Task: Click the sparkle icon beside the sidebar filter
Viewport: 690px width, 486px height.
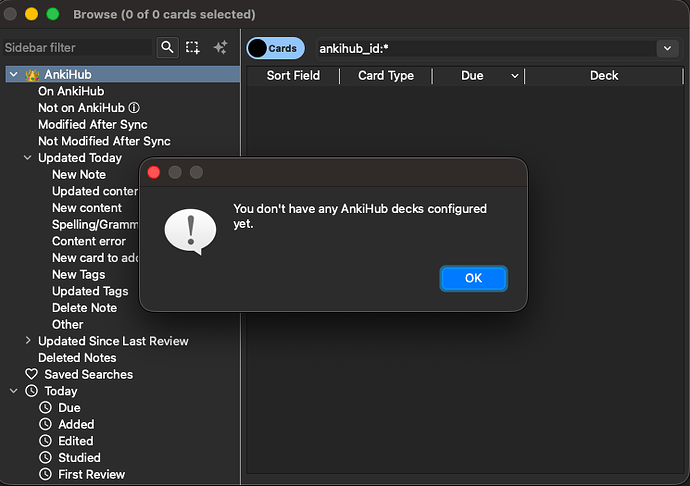Action: (x=220, y=47)
